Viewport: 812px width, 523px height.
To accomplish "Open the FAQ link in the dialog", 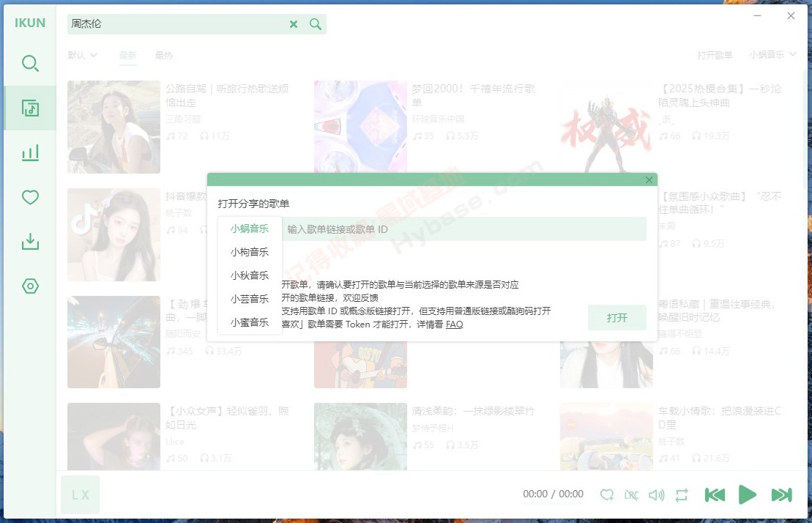I will [x=454, y=324].
